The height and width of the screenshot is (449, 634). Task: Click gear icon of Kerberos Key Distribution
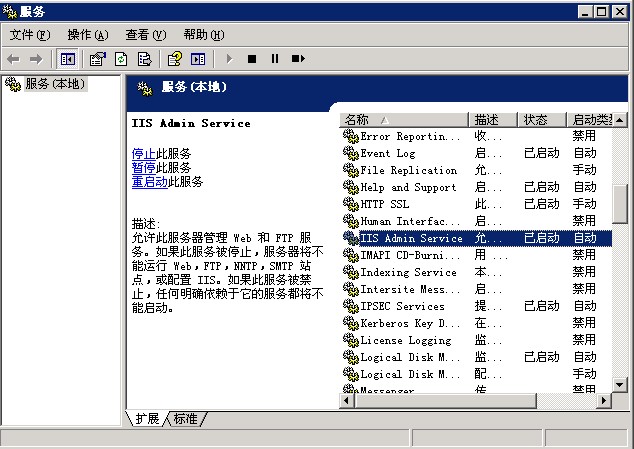pyautogui.click(x=351, y=323)
